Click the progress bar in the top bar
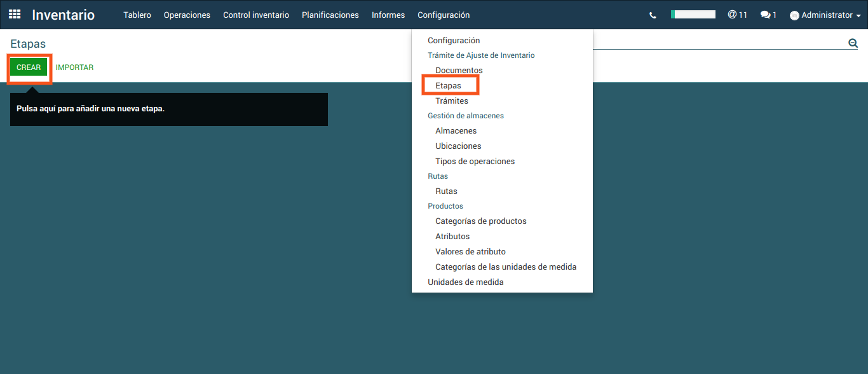 click(x=693, y=15)
